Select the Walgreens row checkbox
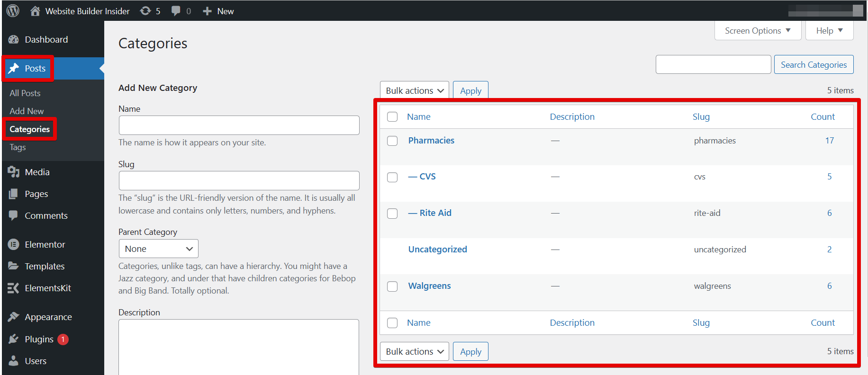The image size is (868, 375). click(392, 286)
